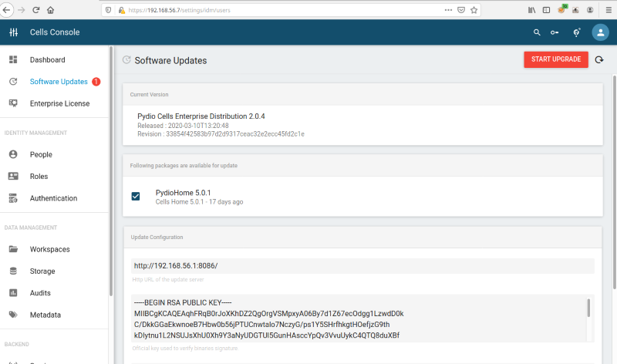Click the Revision hash text
This screenshot has height=364, width=617.
coord(221,133)
